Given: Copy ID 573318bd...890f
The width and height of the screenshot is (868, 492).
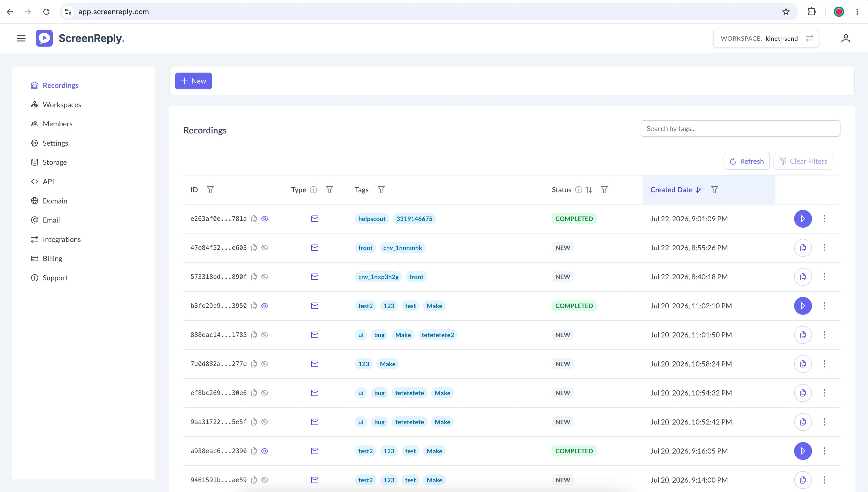Looking at the screenshot, I should [254, 277].
